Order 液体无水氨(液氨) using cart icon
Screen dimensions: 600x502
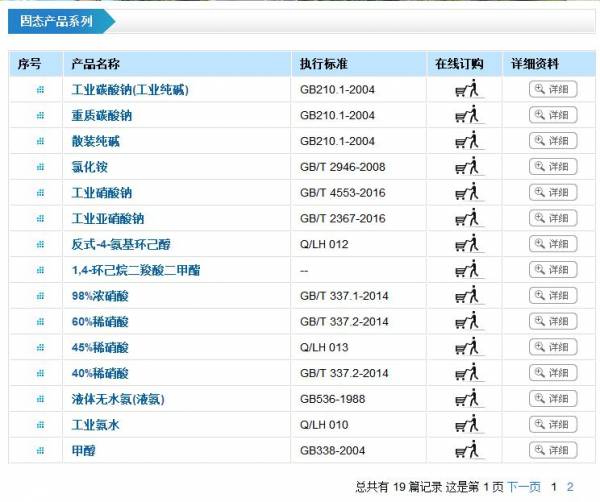point(466,399)
